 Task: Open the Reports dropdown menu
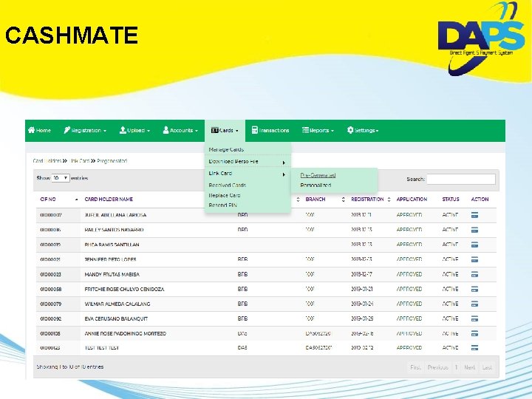point(318,130)
